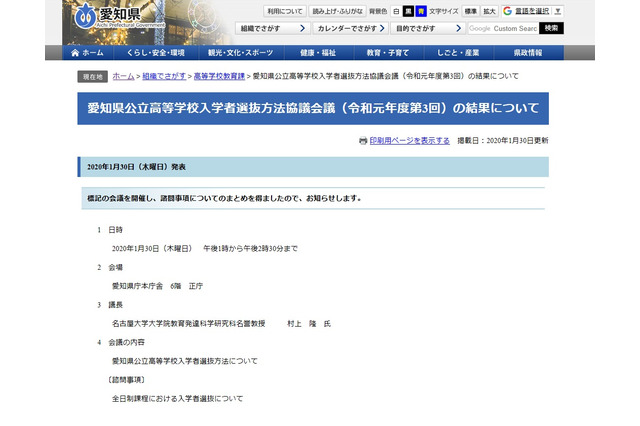Click 高等学校教育課 breadcrumb link
Screen dimensions: 640x426
219,76
